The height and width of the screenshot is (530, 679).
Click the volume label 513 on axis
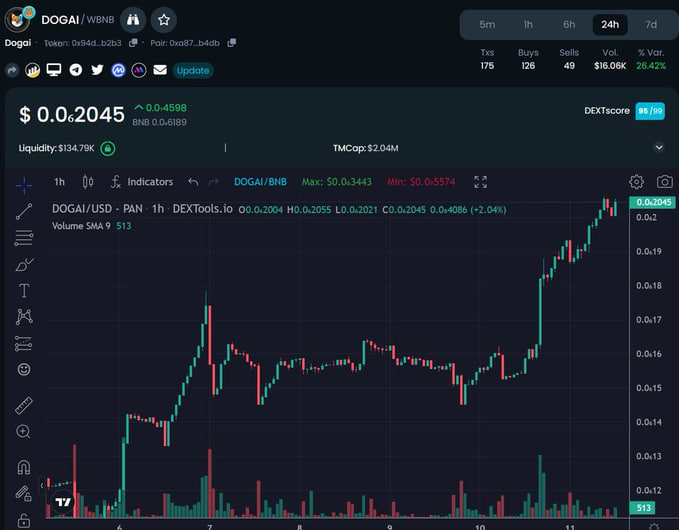[643, 507]
